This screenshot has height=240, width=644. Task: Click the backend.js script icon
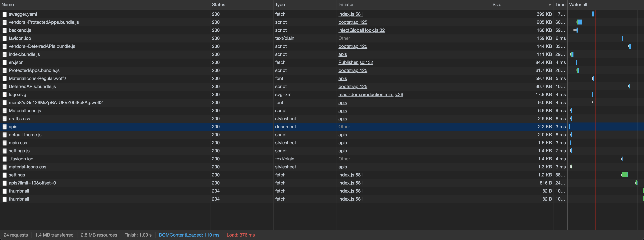click(x=4, y=30)
